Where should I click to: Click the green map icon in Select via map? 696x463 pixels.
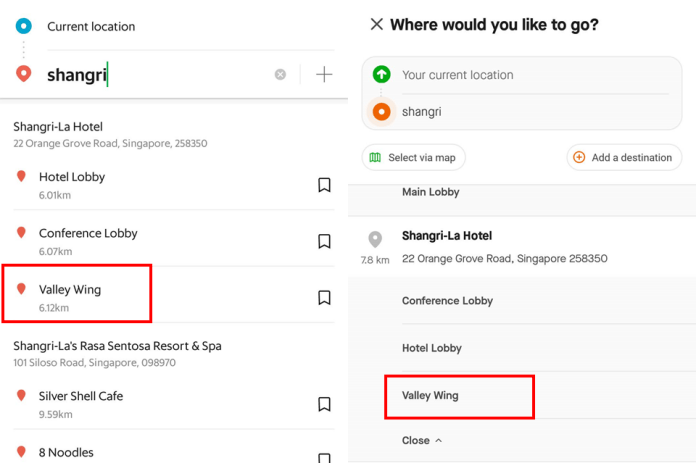click(375, 158)
